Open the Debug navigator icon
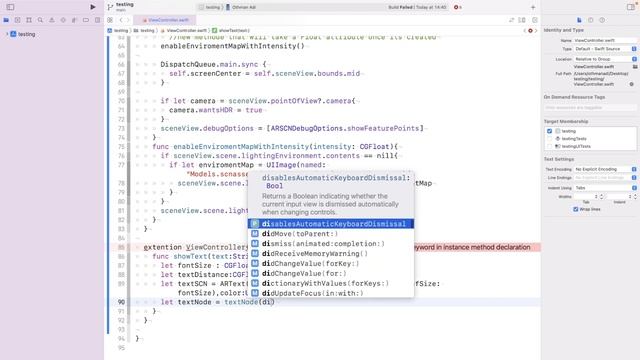The height and width of the screenshot is (360, 640). [x=74, y=20]
